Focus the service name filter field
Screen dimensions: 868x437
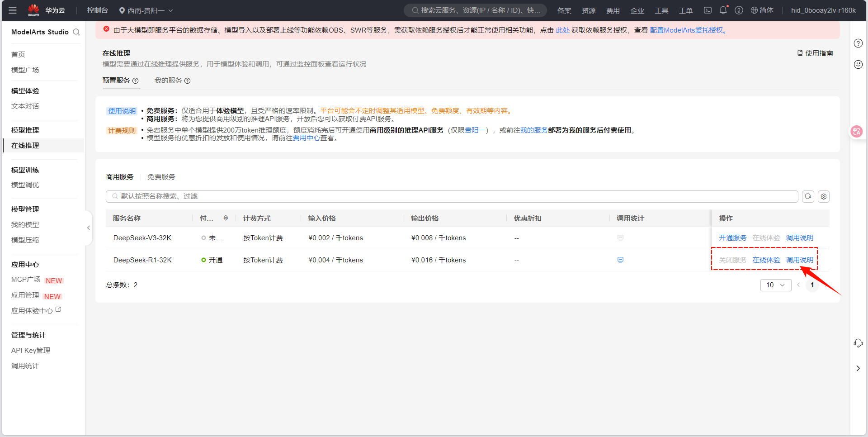(452, 196)
